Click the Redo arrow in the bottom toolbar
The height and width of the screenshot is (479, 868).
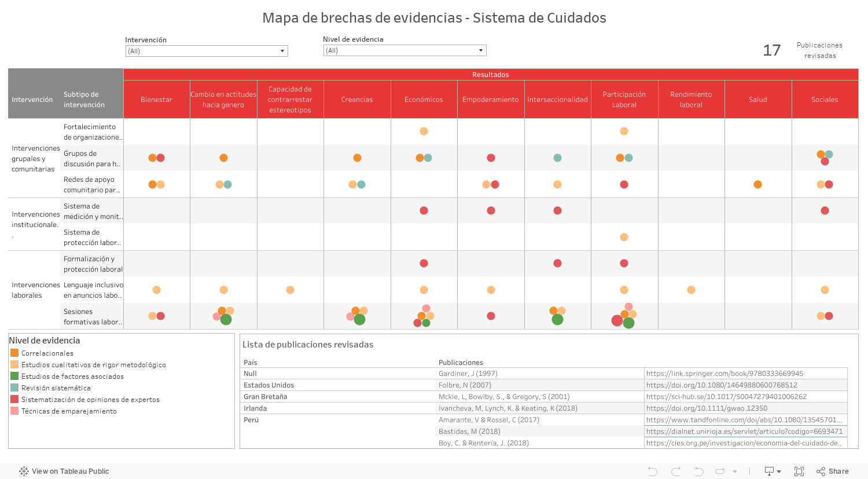pos(676,471)
